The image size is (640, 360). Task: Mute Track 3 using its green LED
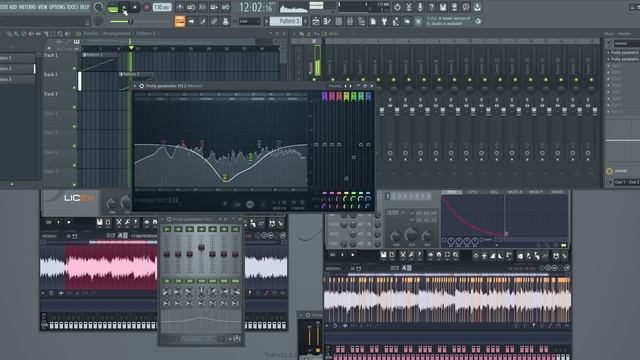click(x=74, y=107)
